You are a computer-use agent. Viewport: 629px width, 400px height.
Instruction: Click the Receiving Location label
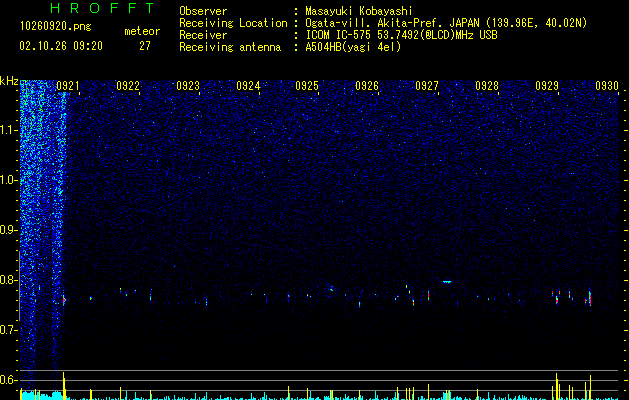click(x=233, y=23)
